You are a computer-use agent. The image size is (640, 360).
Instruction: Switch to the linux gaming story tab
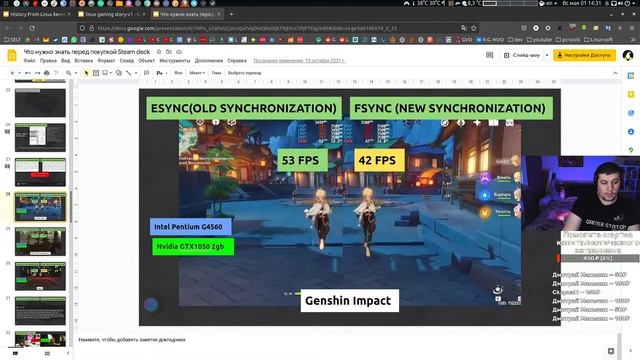(x=112, y=14)
